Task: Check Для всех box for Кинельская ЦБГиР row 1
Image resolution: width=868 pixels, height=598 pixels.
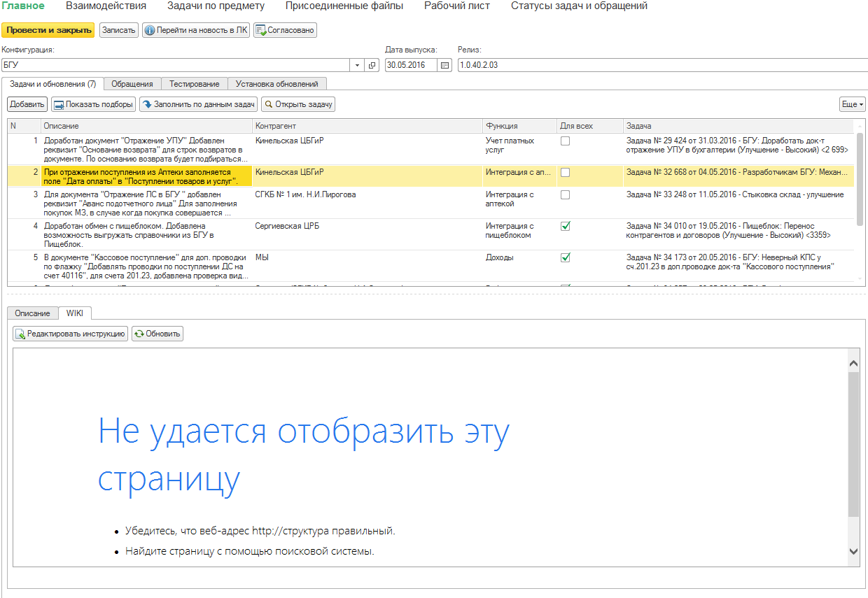Action: 565,141
